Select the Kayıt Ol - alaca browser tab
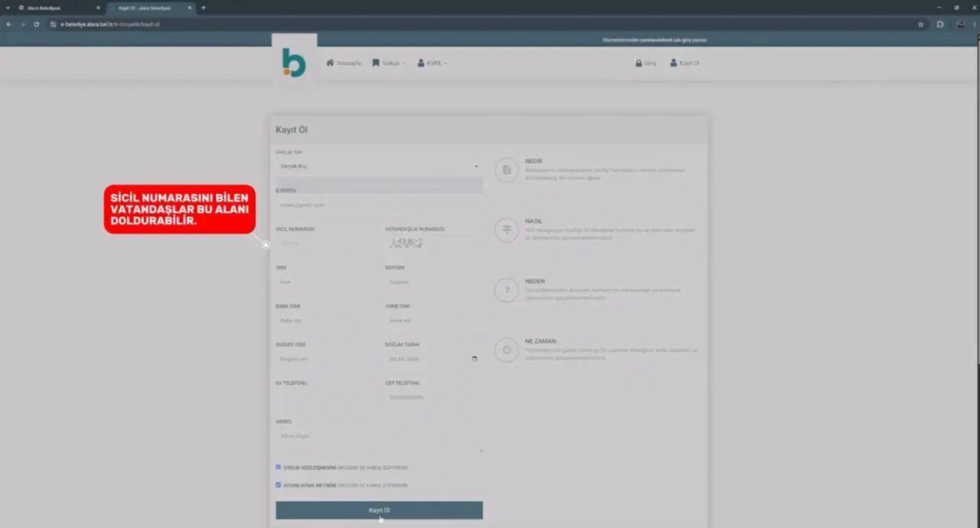 [x=151, y=8]
